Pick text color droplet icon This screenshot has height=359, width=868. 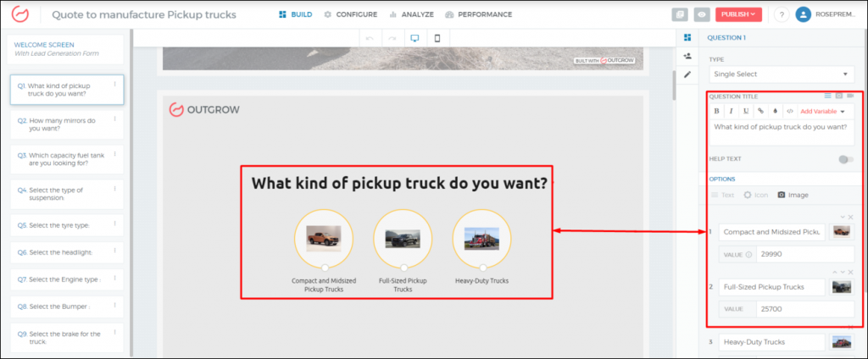coord(775,111)
